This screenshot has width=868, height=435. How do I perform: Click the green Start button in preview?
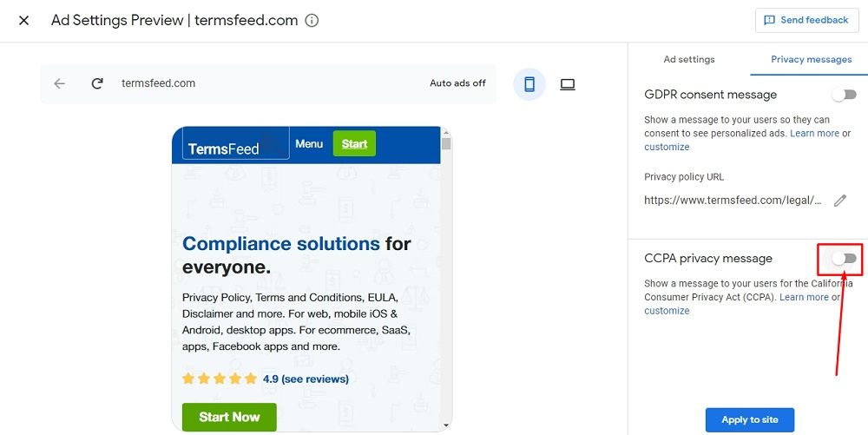[354, 144]
